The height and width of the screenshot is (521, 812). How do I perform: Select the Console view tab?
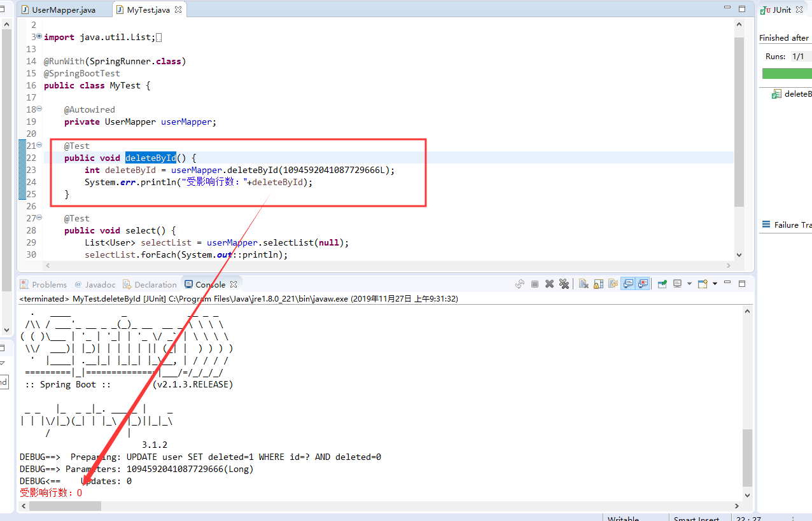point(204,284)
